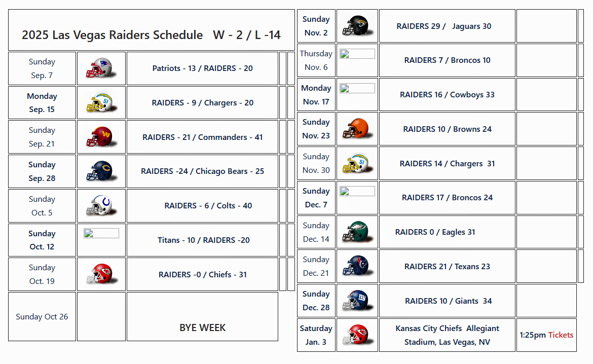Click the Texans helmet icon
Image resolution: width=593 pixels, height=364 pixels.
tap(356, 266)
